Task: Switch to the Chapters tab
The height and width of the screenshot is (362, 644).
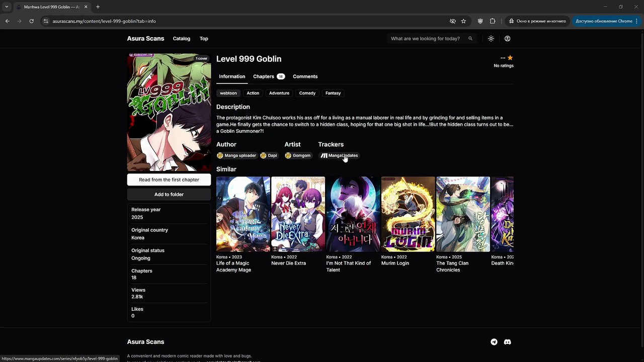Action: pyautogui.click(x=269, y=76)
